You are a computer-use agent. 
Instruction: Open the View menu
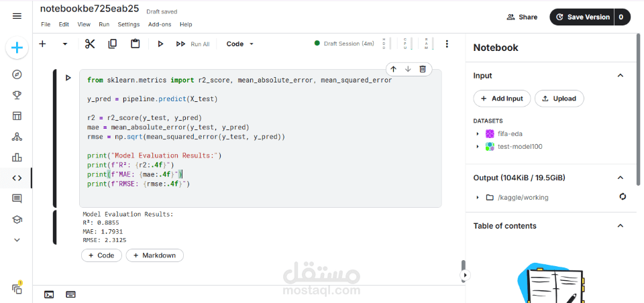point(84,24)
